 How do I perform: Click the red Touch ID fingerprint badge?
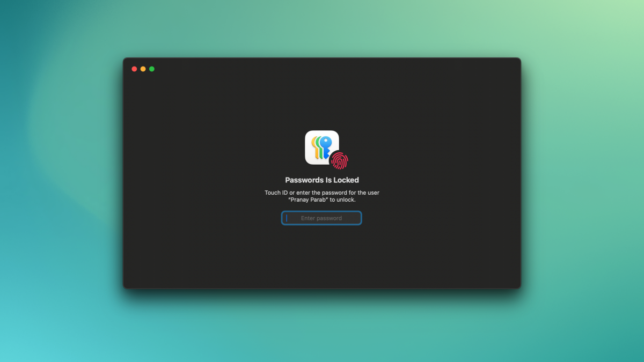tap(339, 160)
